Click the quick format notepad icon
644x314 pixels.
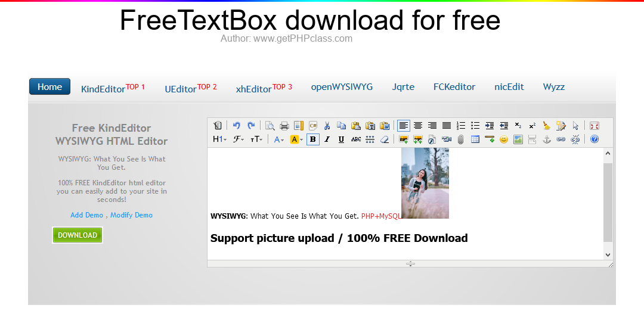point(561,126)
